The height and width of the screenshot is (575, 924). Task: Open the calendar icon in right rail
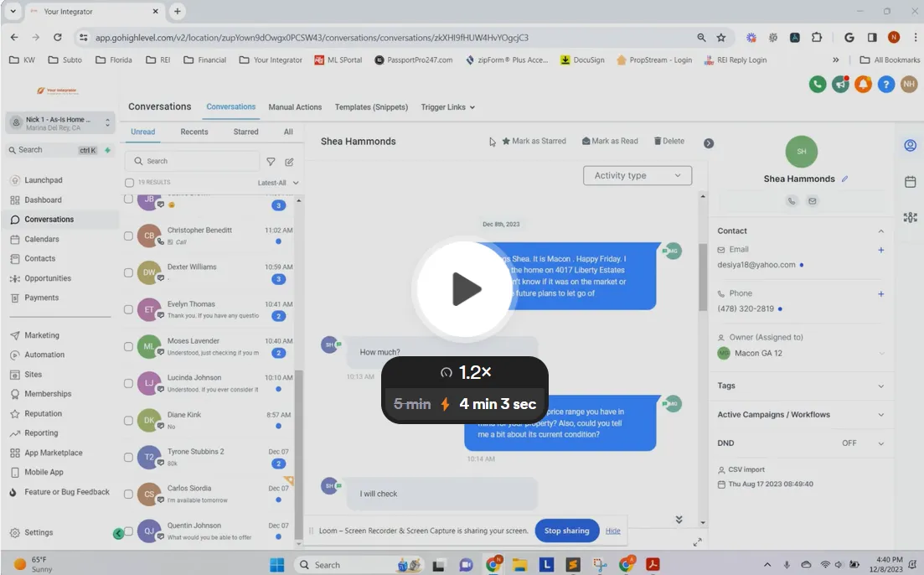point(911,182)
